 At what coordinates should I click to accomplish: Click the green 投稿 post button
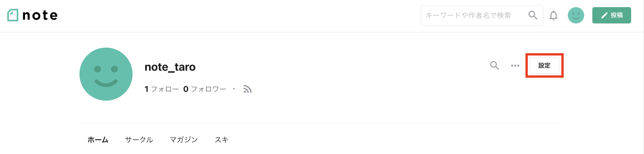[612, 15]
